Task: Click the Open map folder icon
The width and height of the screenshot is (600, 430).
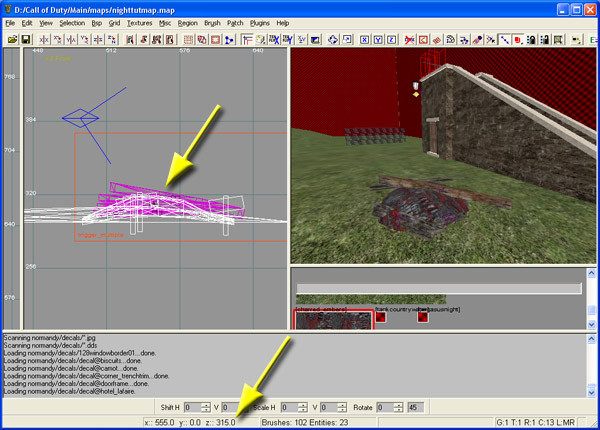Action: (12, 39)
